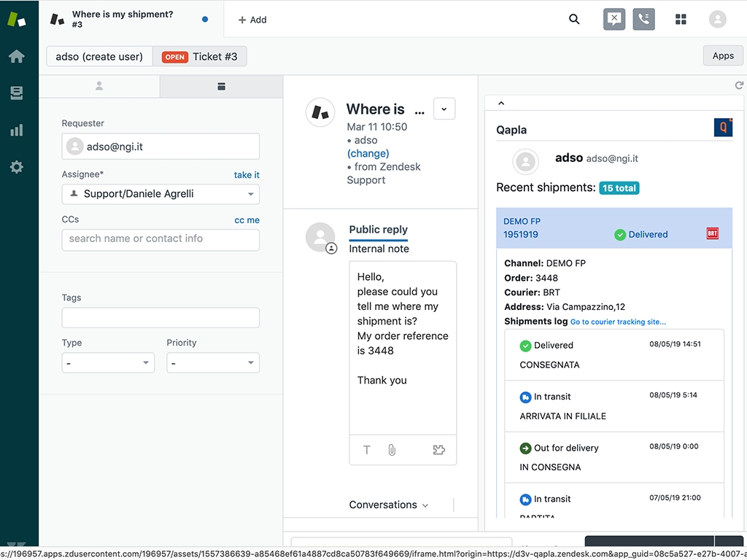The width and height of the screenshot is (747, 560).
Task: Open the Views icon in sidebar
Action: point(16,93)
